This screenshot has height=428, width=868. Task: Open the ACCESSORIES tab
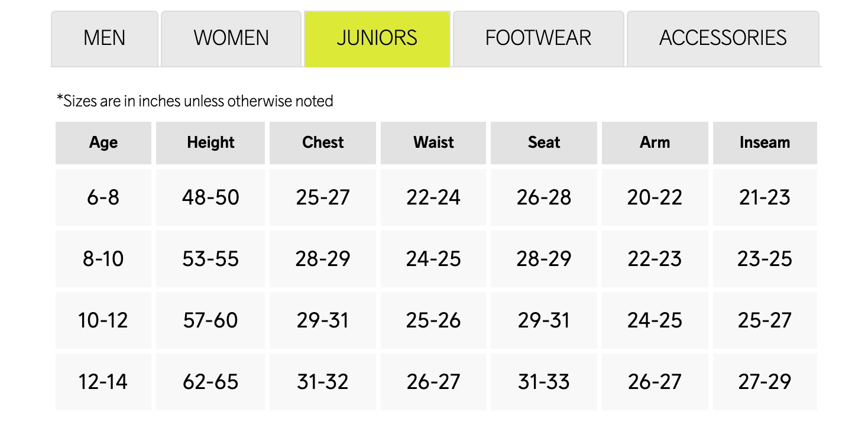coord(723,38)
